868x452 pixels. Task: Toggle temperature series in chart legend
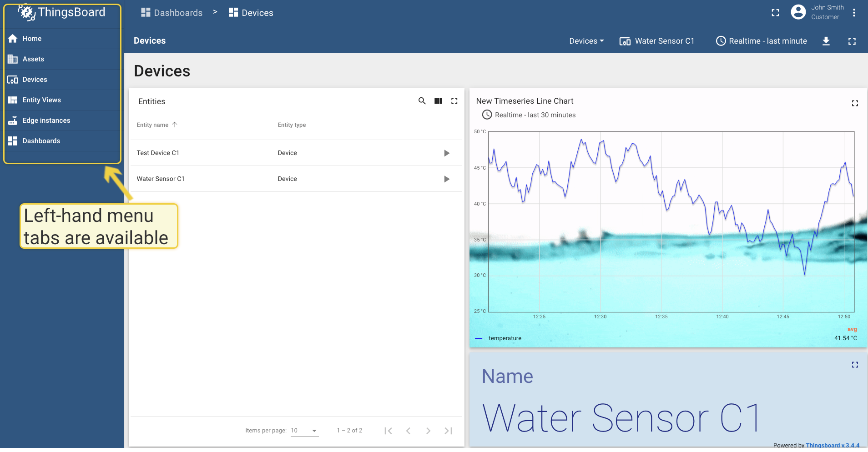tap(505, 338)
